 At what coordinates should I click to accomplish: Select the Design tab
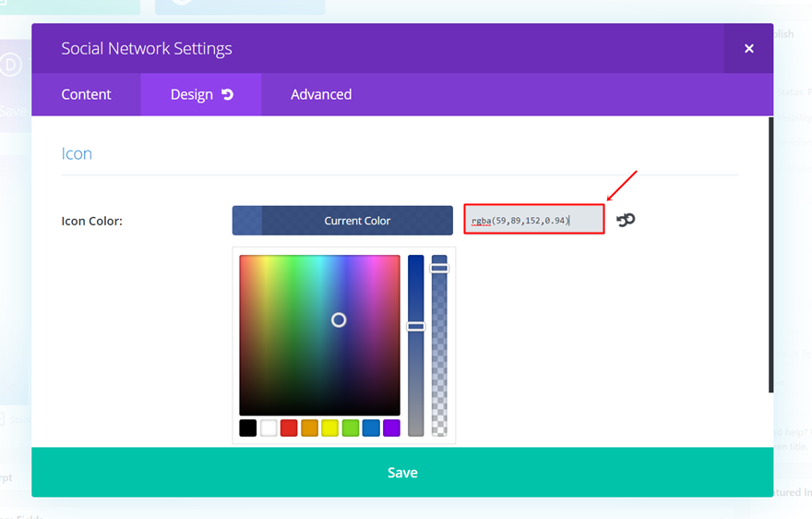tap(191, 94)
